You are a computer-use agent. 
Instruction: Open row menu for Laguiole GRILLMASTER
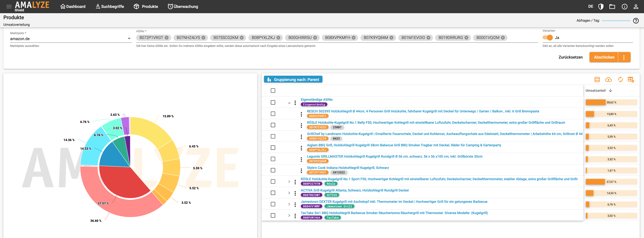301,159
